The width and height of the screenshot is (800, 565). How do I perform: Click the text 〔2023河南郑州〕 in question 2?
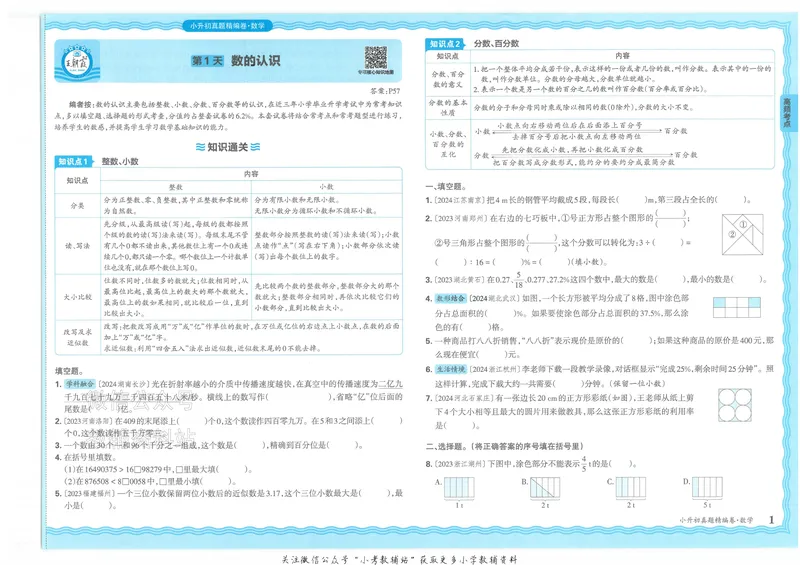[x=461, y=218]
